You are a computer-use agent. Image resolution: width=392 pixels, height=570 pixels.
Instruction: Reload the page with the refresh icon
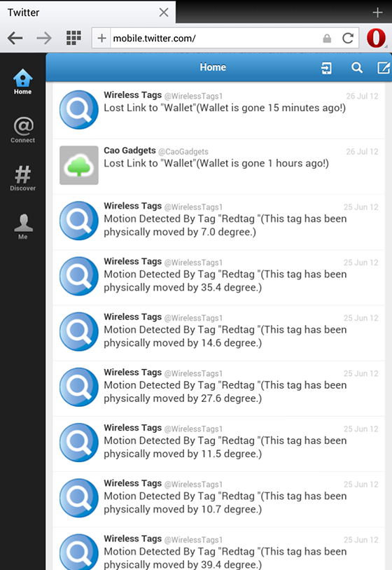pos(348,38)
